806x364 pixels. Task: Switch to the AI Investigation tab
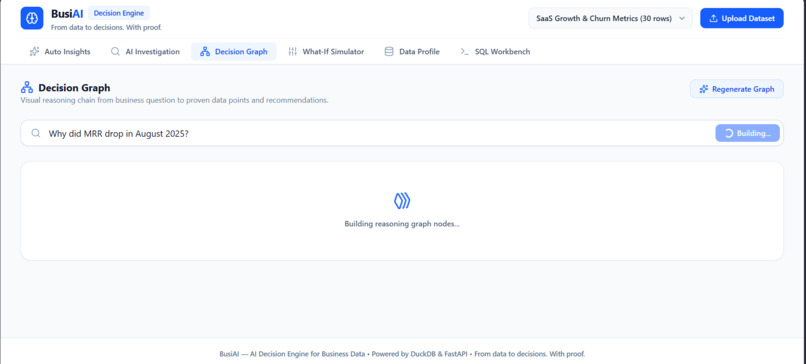pyautogui.click(x=145, y=51)
